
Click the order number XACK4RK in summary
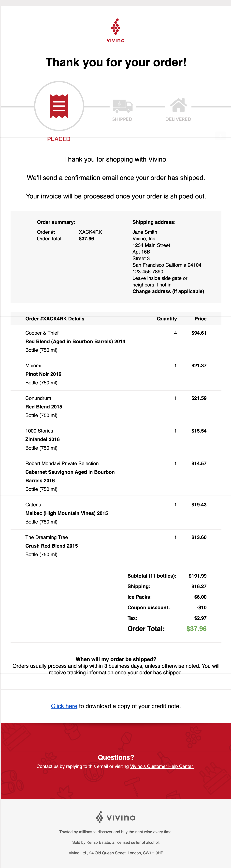click(90, 232)
